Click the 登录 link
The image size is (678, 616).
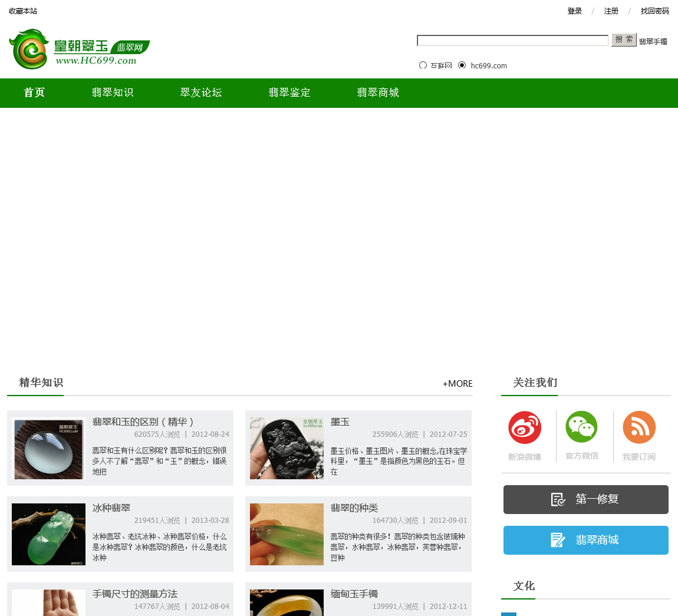click(x=575, y=11)
